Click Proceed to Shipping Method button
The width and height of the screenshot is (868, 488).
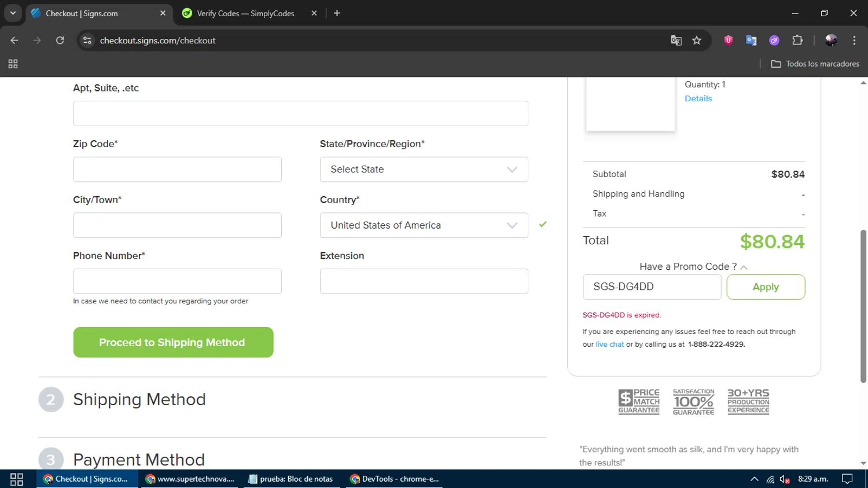point(173,342)
